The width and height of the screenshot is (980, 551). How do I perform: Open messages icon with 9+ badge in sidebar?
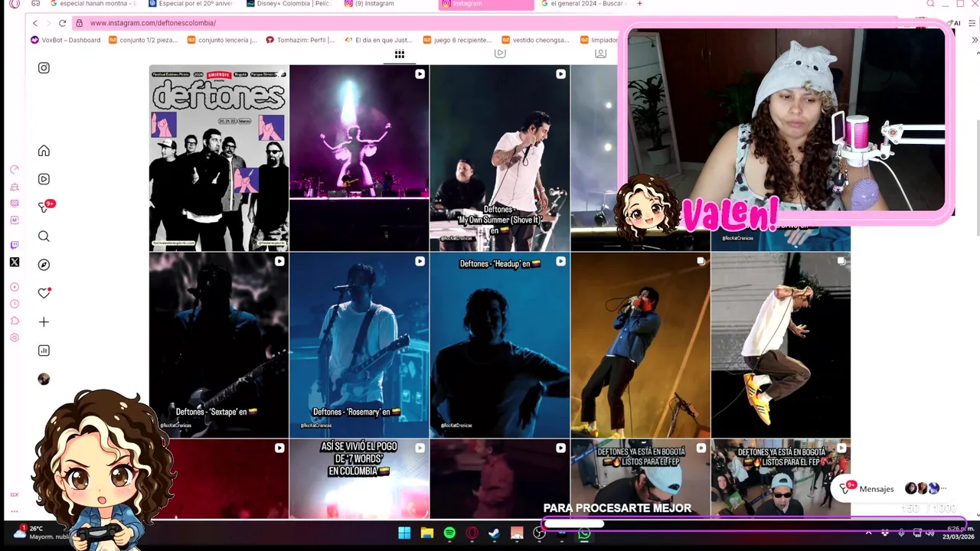point(45,207)
